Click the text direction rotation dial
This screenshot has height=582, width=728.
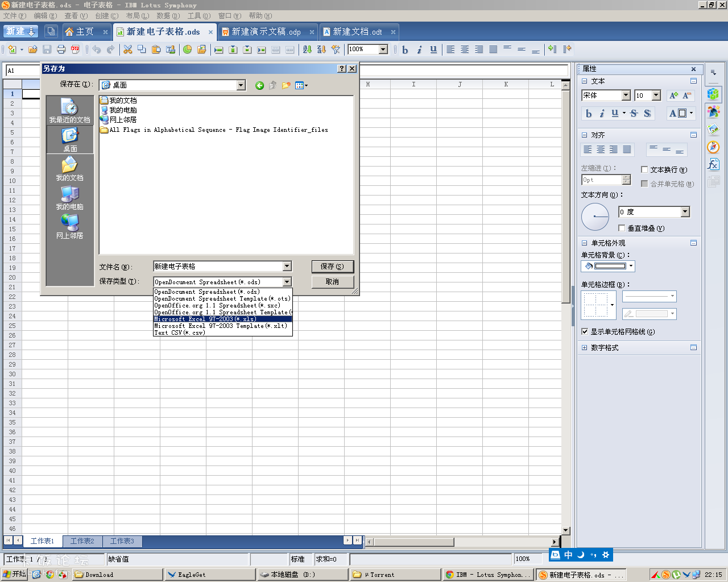pos(595,217)
